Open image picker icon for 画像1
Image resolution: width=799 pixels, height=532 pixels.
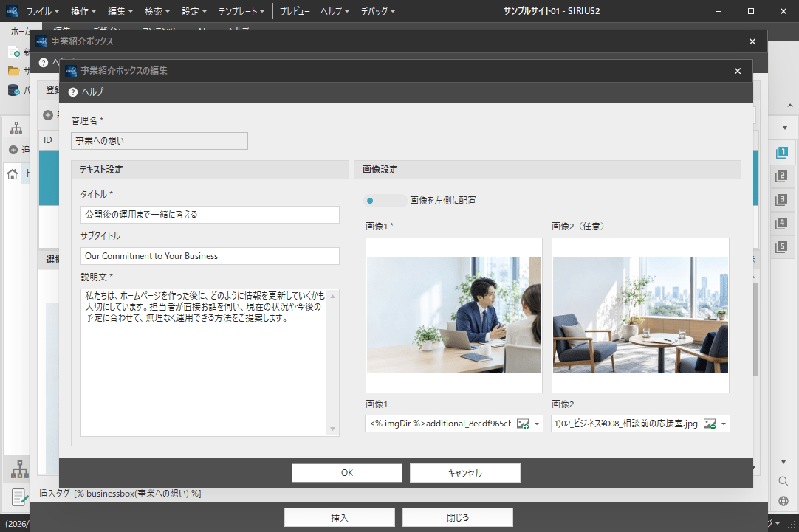pos(522,424)
